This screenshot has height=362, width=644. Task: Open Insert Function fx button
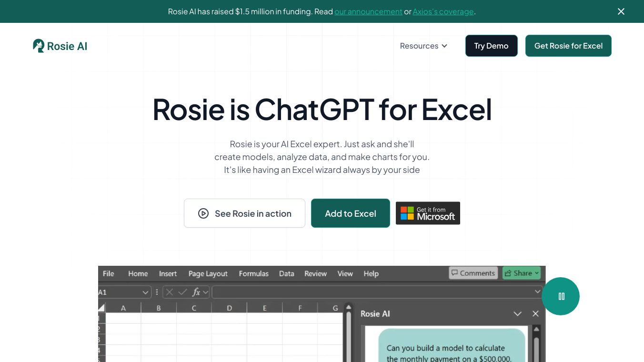point(196,292)
